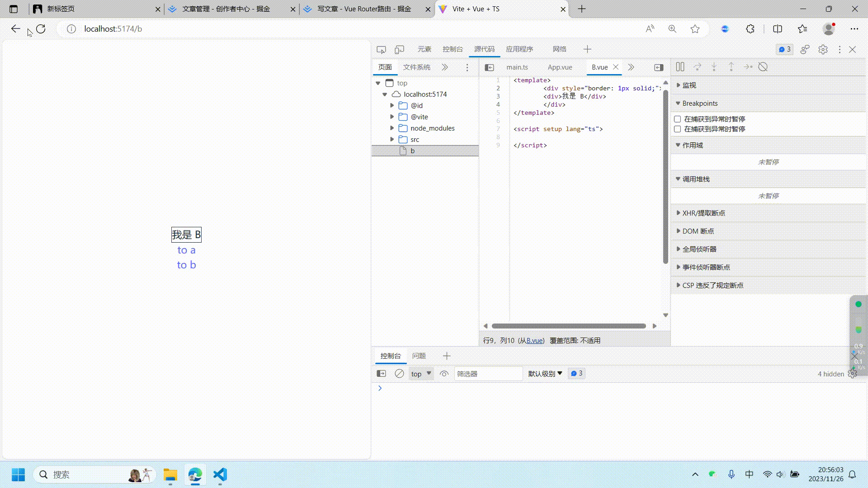
Task: Click the pause script execution icon
Action: click(x=680, y=67)
